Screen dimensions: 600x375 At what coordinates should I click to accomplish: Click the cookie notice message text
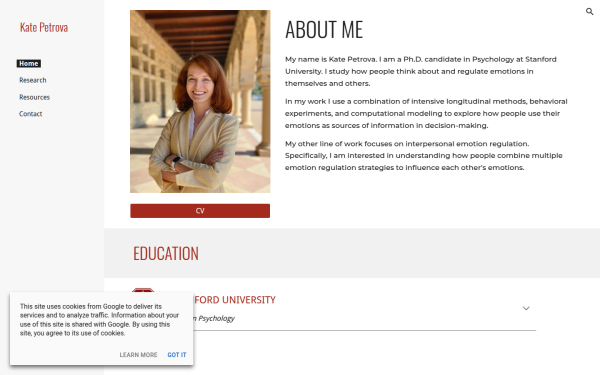coord(99,320)
